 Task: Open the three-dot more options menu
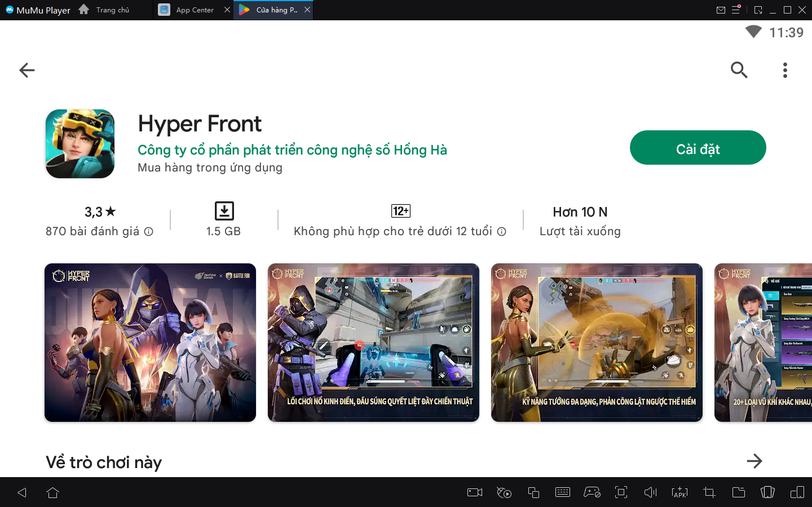pos(785,70)
